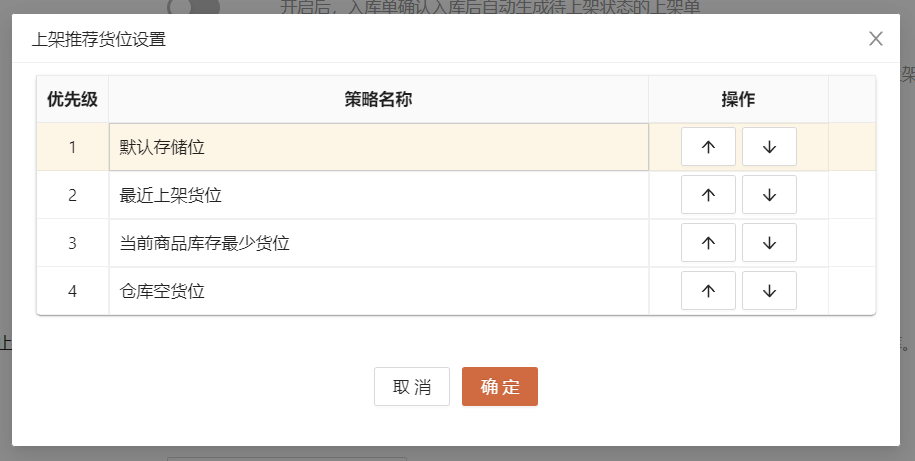Select the 仓库空货位 strategy row
Viewport: 915px width, 461px height.
pos(378,291)
